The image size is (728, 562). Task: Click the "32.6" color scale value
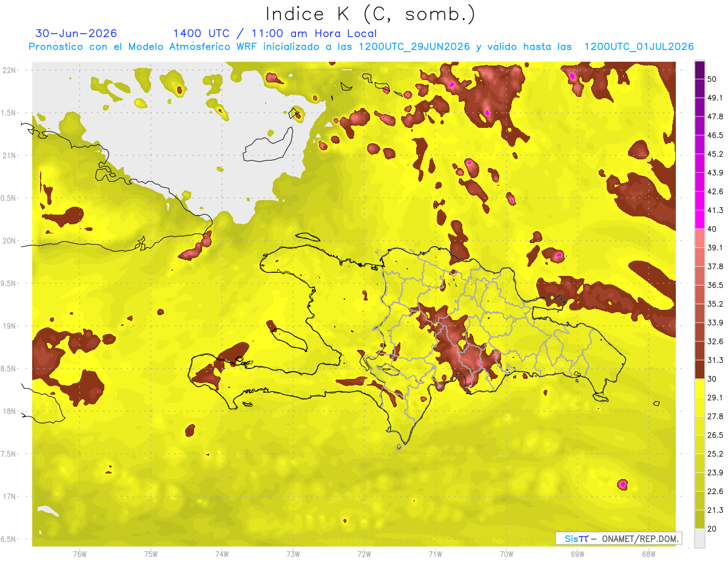[715, 341]
